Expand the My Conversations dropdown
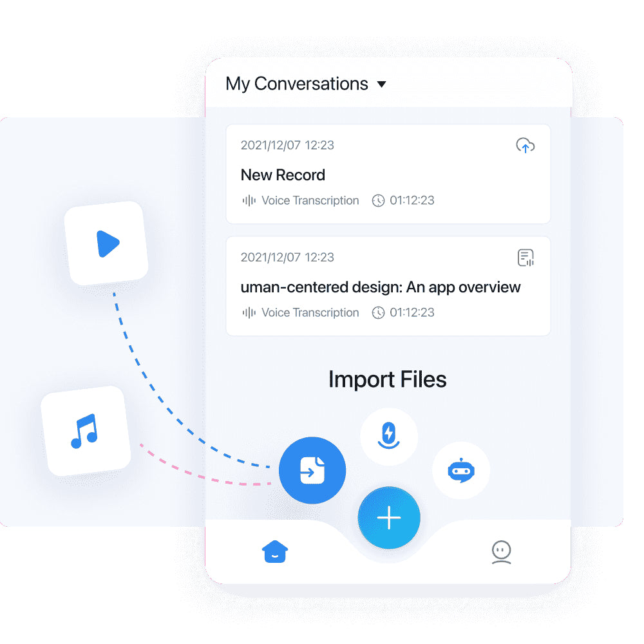 [x=381, y=84]
